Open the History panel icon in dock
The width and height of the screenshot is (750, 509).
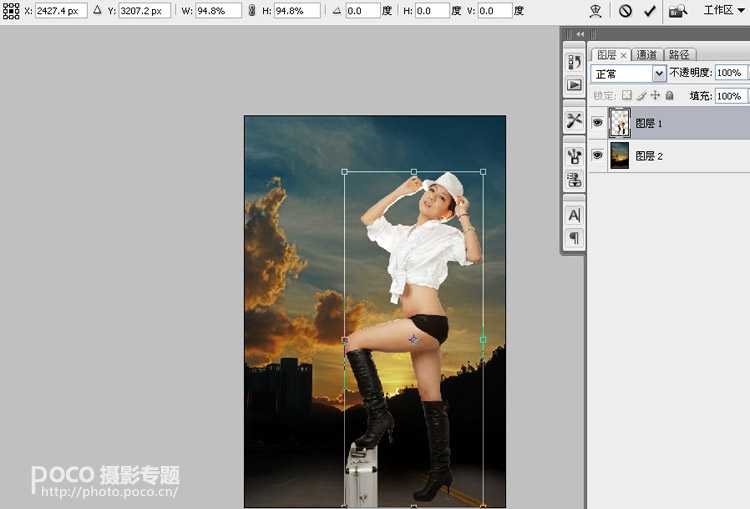(x=574, y=62)
